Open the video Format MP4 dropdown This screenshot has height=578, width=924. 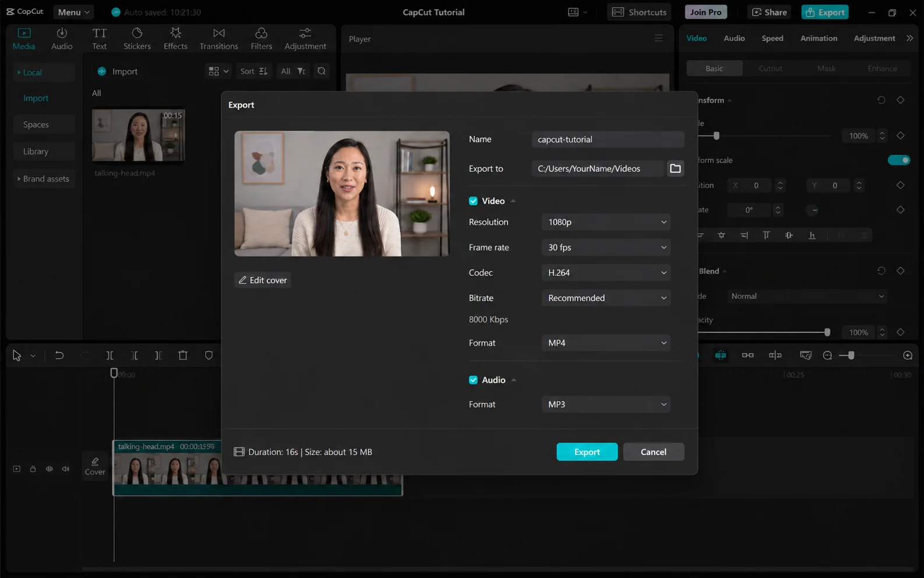(606, 343)
